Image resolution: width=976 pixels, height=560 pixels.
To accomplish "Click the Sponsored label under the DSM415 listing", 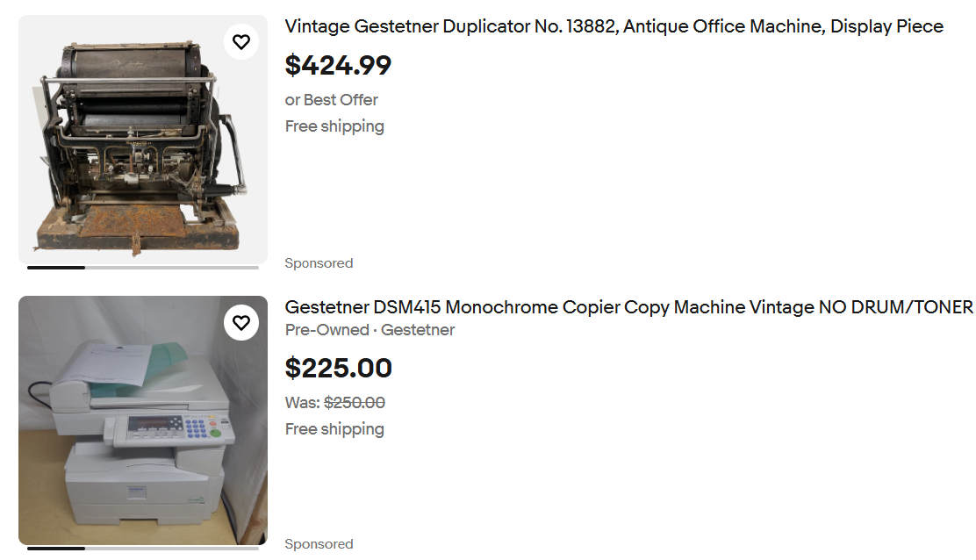I will coord(319,544).
